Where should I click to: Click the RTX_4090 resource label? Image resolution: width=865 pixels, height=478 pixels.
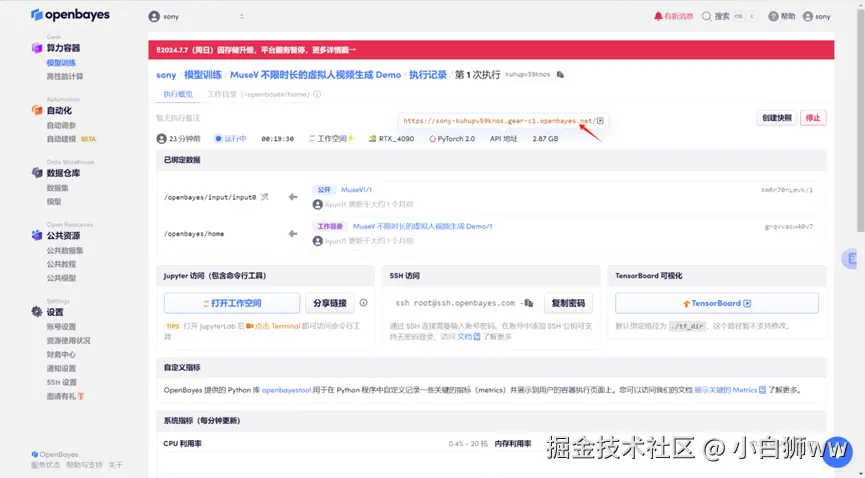391,139
